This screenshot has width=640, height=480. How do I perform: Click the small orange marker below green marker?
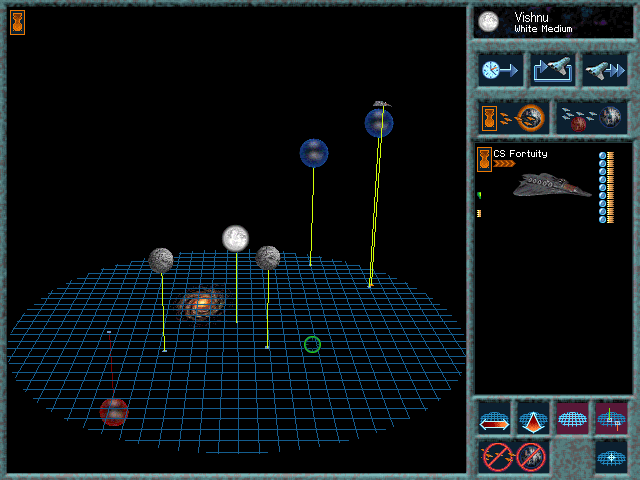[479, 213]
